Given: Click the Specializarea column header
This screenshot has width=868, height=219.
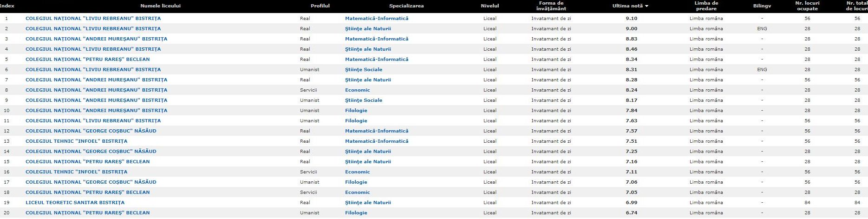Looking at the screenshot, I should (x=406, y=6).
